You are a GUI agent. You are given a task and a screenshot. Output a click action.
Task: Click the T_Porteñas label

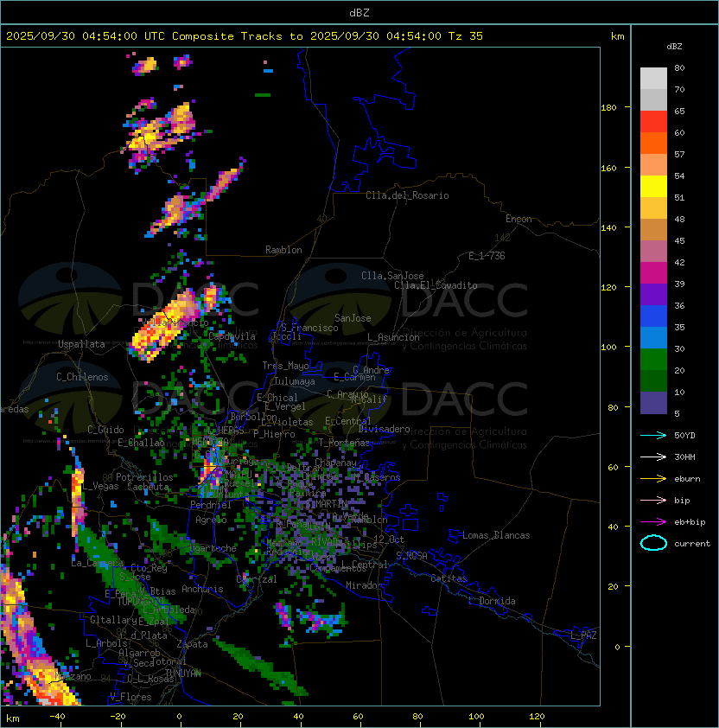coord(343,443)
